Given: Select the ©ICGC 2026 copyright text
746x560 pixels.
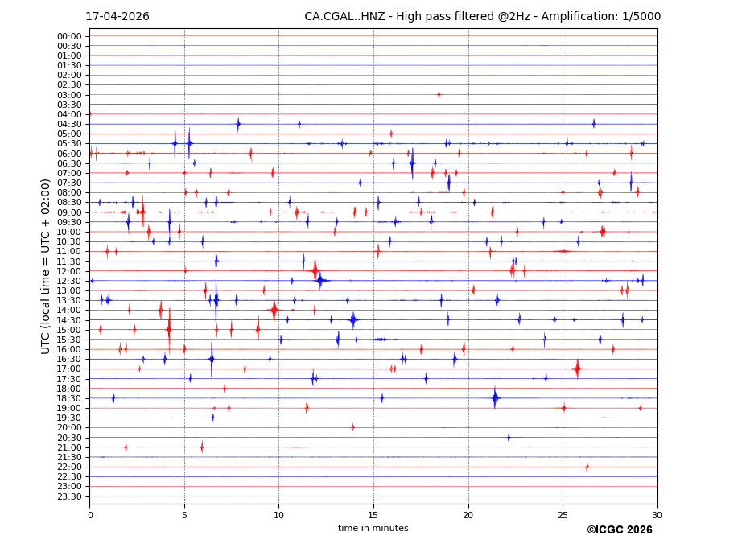Looking at the screenshot, I should pos(619,529).
